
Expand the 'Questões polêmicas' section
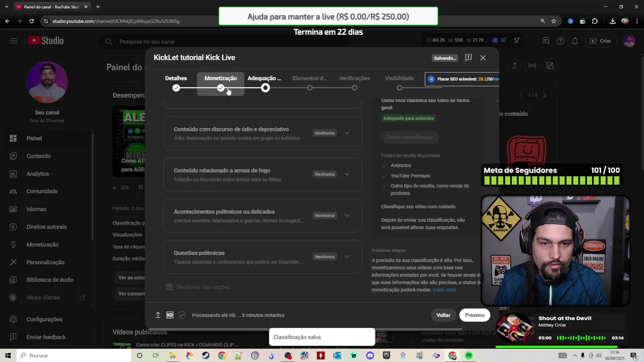click(347, 256)
